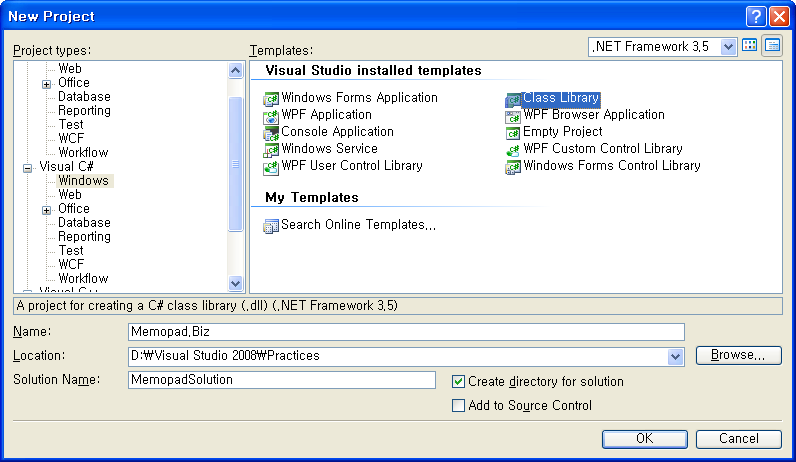
Task: Select the WPF Custom Control Library icon
Action: (513, 150)
